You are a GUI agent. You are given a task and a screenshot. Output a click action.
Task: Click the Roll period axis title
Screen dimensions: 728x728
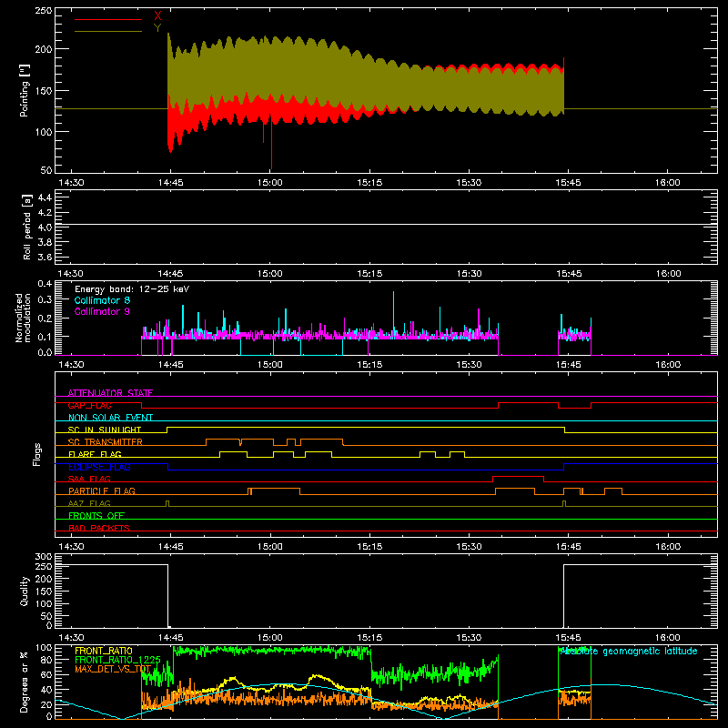pyautogui.click(x=26, y=227)
